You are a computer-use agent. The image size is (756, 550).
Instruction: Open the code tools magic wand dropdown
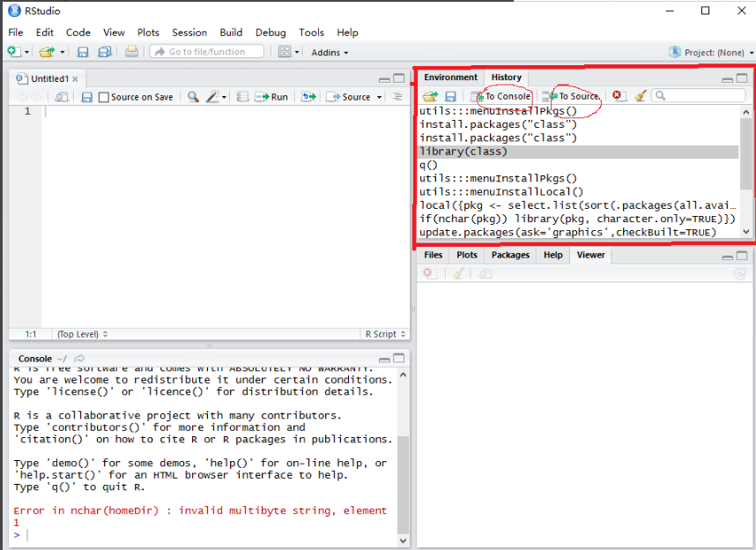(x=216, y=97)
